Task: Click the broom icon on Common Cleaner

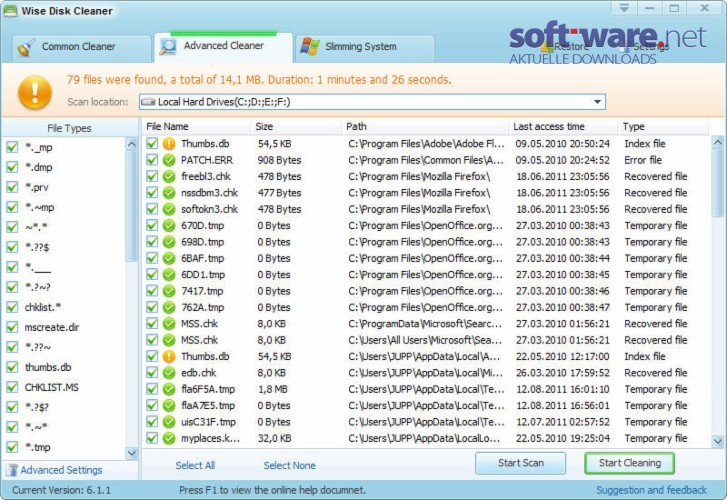Action: pyautogui.click(x=26, y=47)
